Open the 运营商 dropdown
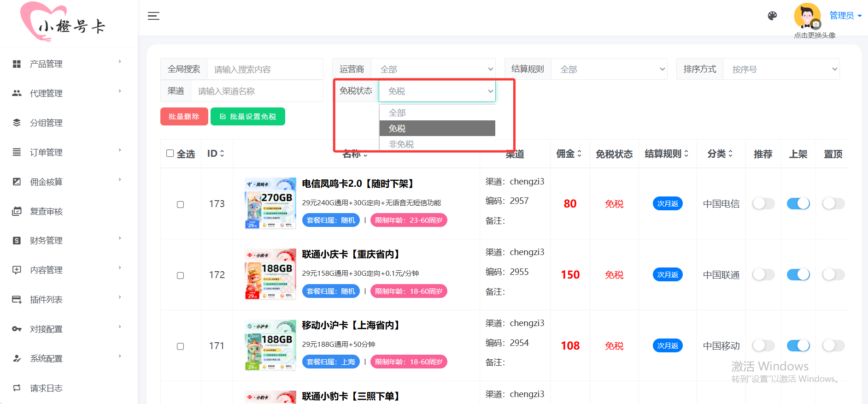 433,69
